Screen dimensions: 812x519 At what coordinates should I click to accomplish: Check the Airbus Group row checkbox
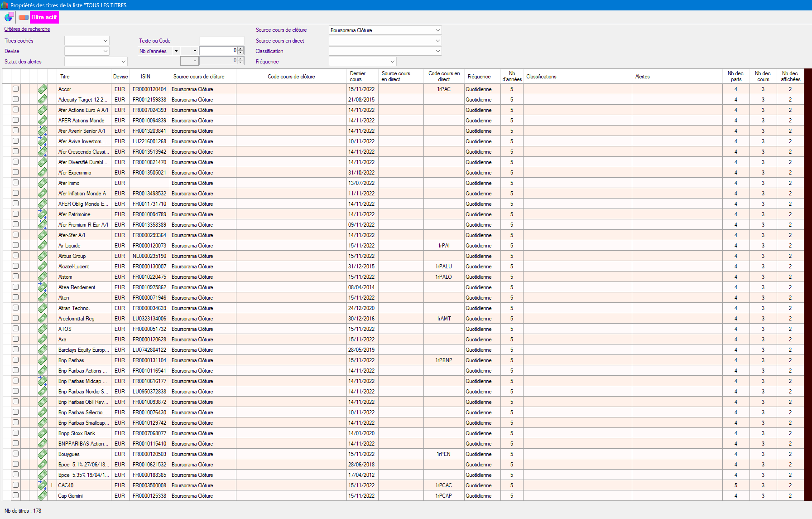tap(15, 256)
